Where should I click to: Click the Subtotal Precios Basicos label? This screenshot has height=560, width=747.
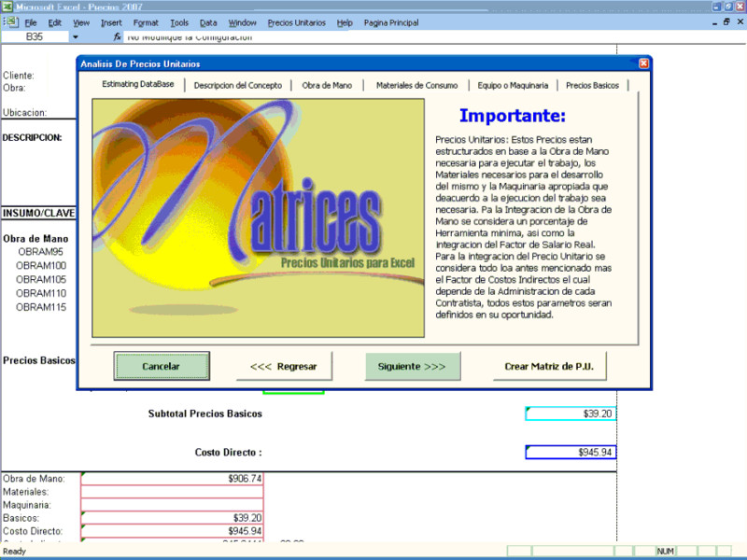(x=205, y=413)
